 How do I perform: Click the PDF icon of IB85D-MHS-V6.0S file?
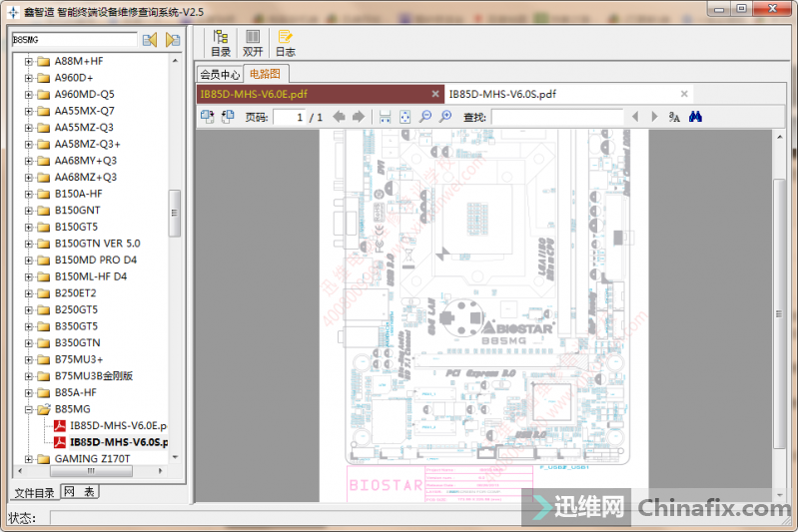pyautogui.click(x=60, y=442)
